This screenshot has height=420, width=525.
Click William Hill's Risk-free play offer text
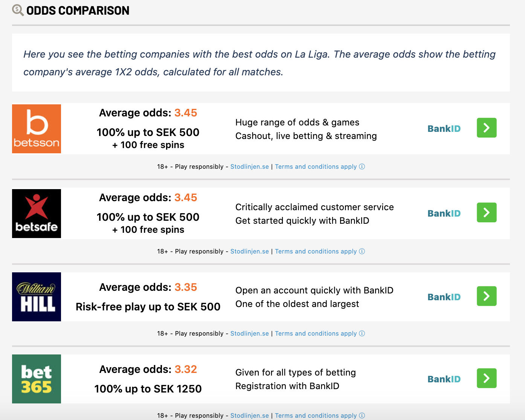(148, 307)
